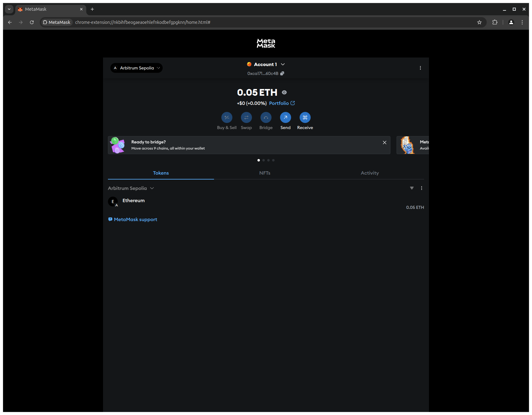Select the fourth carousel dot
Viewport: 532px width, 415px height.
(273, 160)
